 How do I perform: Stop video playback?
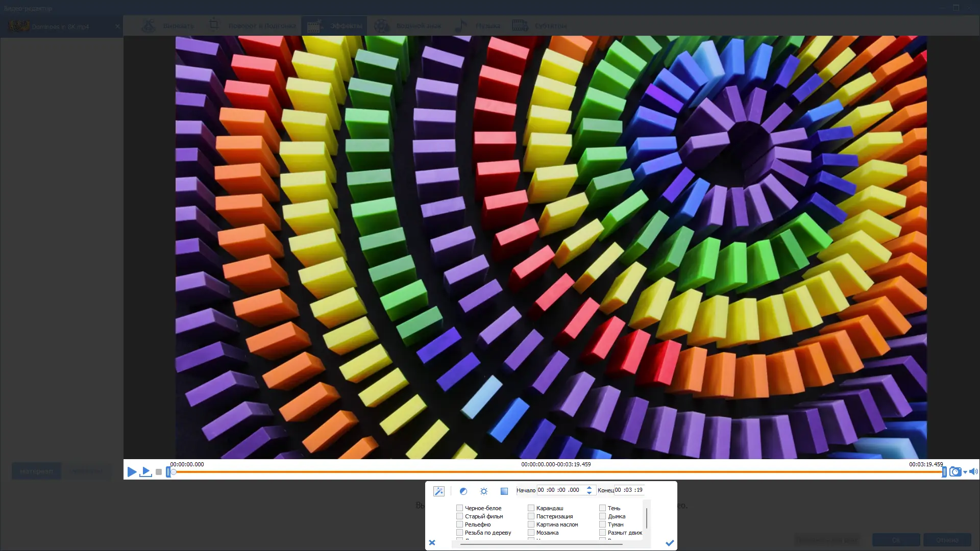point(159,472)
